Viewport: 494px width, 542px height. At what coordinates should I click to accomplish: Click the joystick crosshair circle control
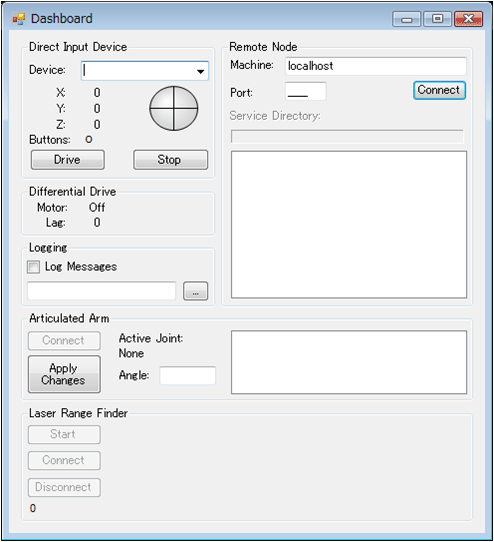click(x=174, y=109)
